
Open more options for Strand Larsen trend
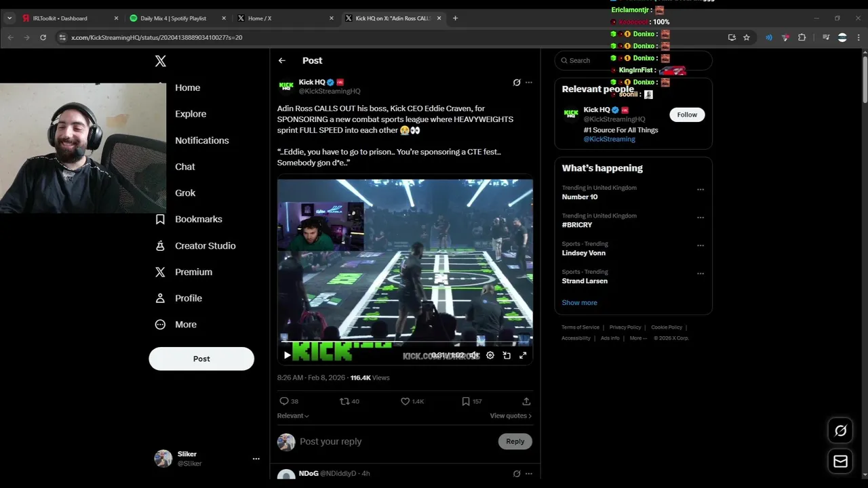click(701, 274)
